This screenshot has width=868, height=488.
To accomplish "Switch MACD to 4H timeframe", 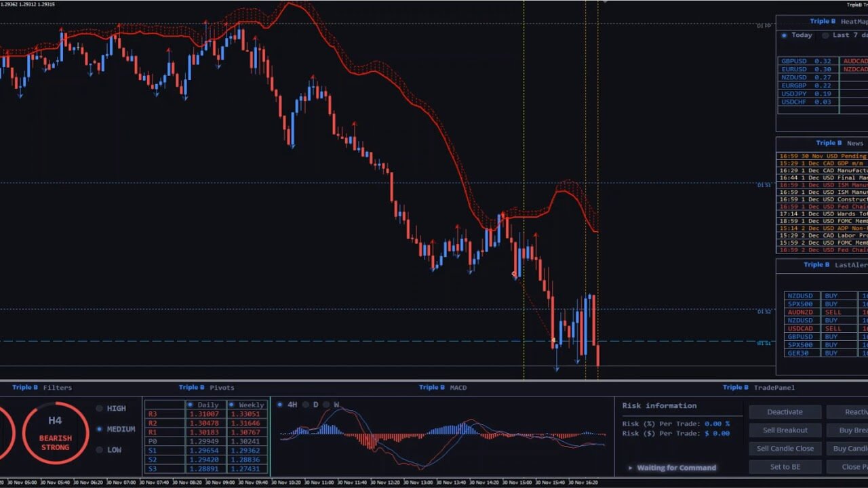I will [x=280, y=405].
